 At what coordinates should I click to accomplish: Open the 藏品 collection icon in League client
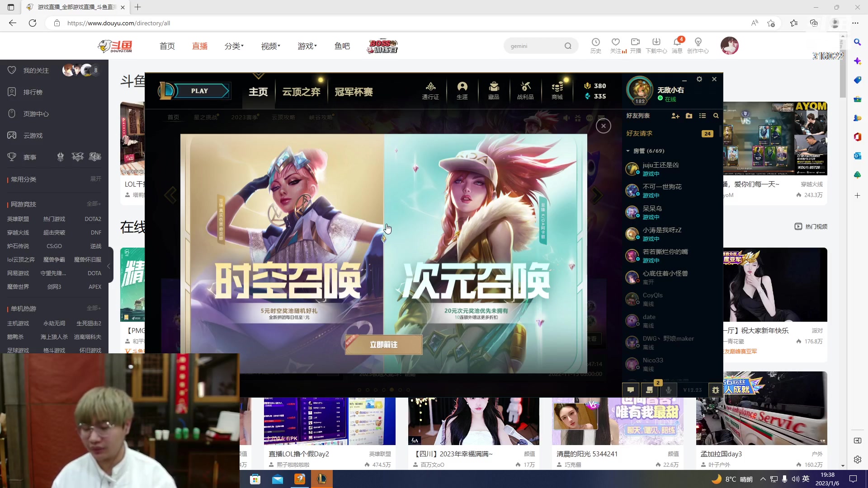pos(494,90)
